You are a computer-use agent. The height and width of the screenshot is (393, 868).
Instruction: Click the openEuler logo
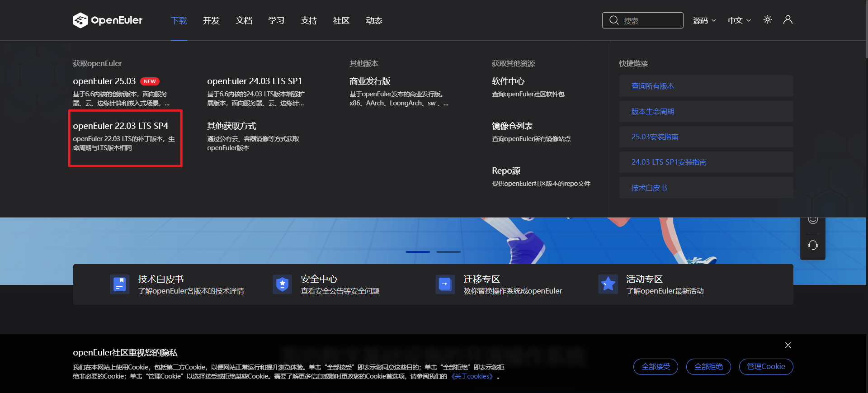[x=108, y=20]
